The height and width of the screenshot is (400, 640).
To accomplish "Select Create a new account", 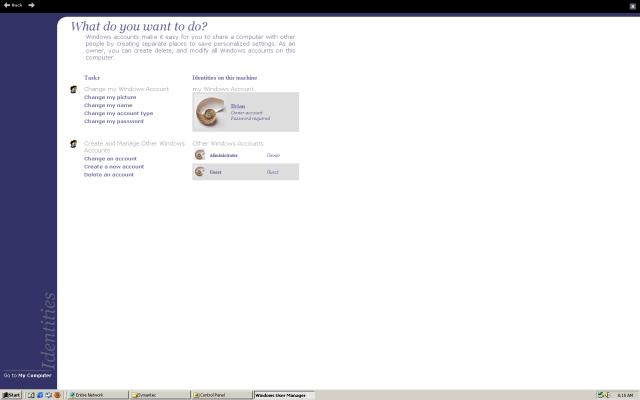I will tap(114, 167).
